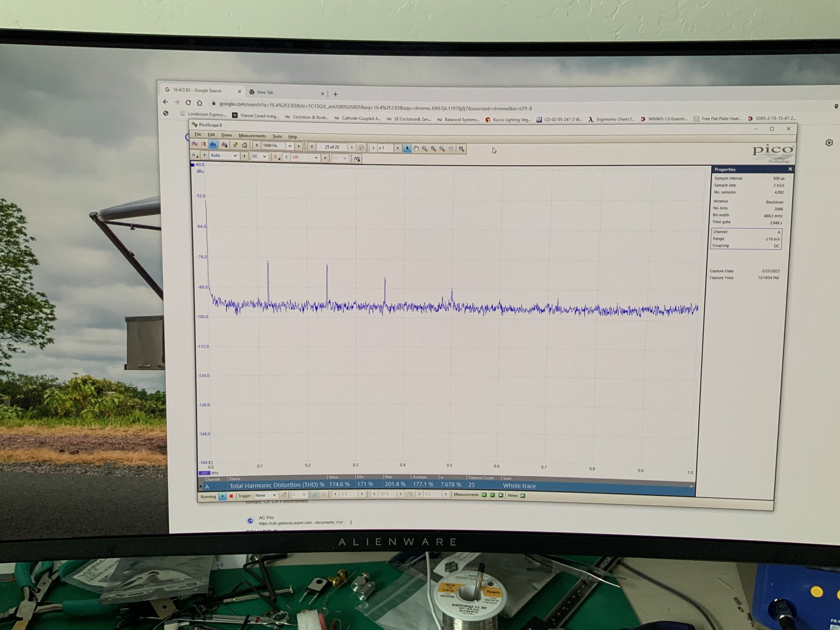This screenshot has width=840, height=630.
Task: Switch to Scope Mode in PicoScope
Action: click(x=194, y=144)
